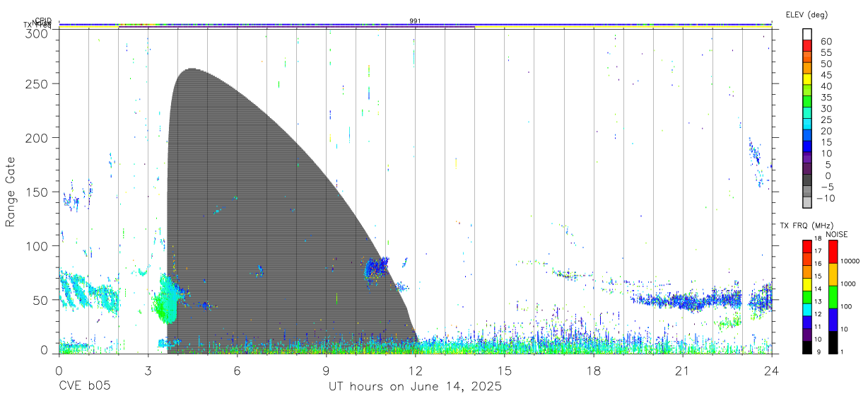Image resolution: width=868 pixels, height=401 pixels.
Task: Click the white top swatch of elevation bar
Action: [x=808, y=35]
